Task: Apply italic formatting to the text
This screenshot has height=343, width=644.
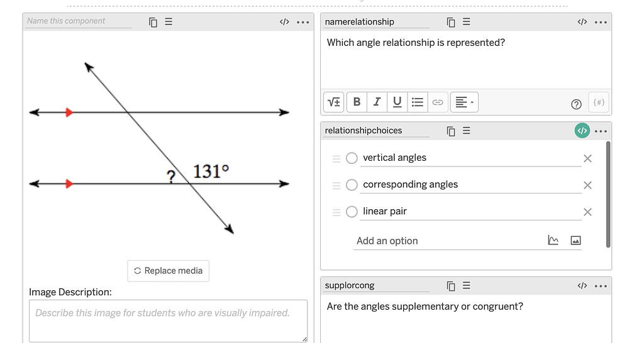Action: point(377,102)
